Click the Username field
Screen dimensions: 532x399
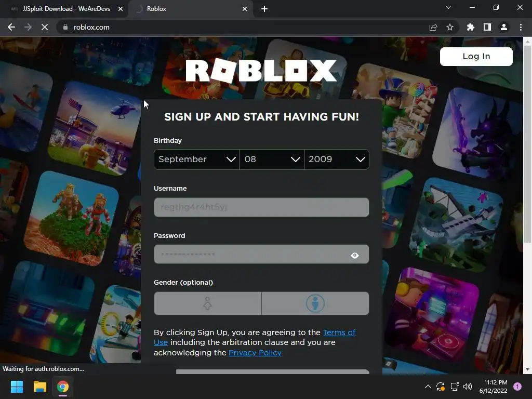click(x=261, y=207)
